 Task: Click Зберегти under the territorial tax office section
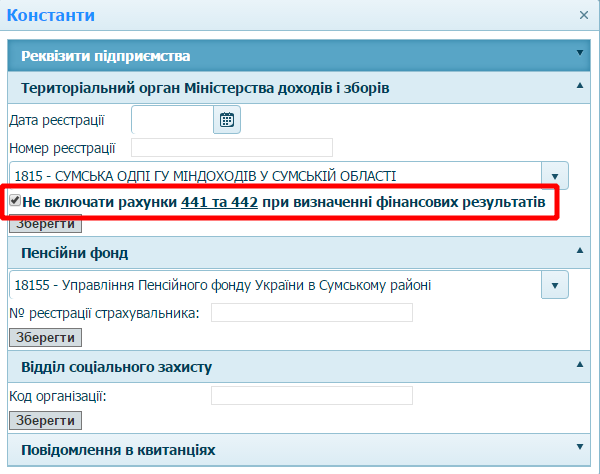(45, 223)
